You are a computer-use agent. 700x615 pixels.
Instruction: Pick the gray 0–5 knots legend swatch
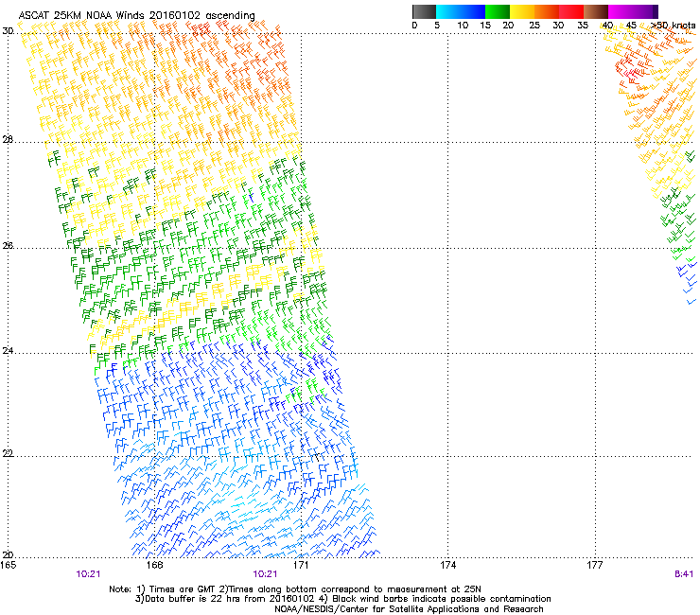point(424,11)
